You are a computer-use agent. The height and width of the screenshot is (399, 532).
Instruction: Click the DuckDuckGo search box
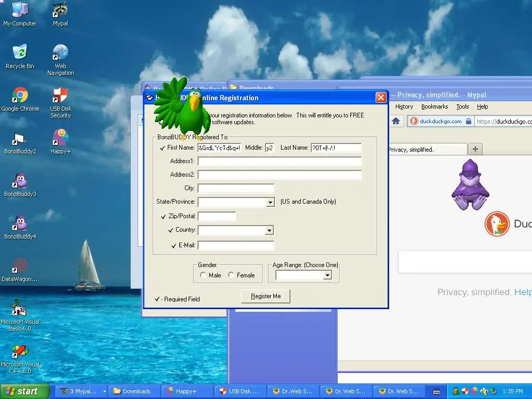pos(465,262)
